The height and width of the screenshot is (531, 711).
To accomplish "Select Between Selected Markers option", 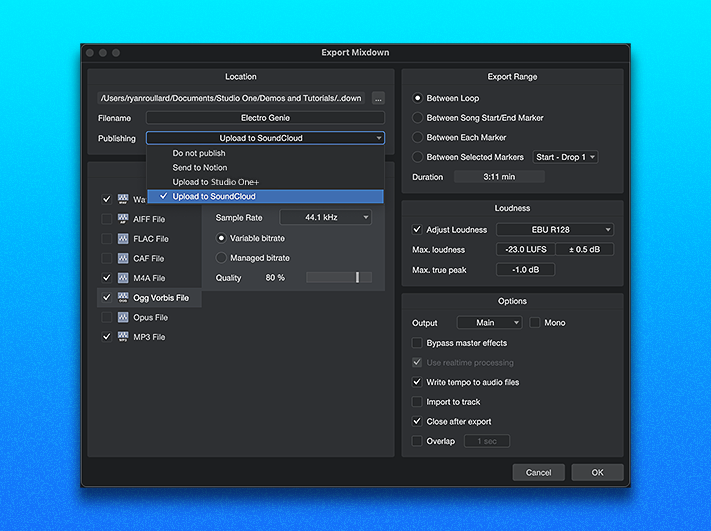I will [417, 157].
